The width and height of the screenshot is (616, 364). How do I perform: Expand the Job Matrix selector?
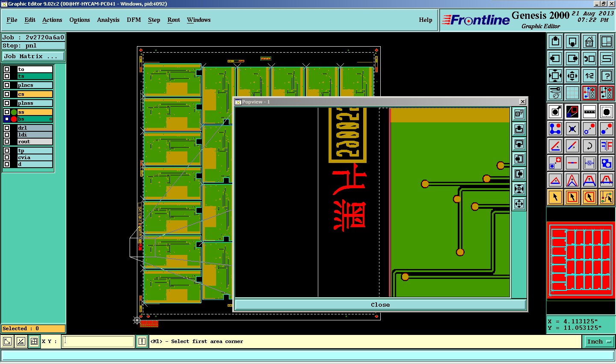click(33, 56)
